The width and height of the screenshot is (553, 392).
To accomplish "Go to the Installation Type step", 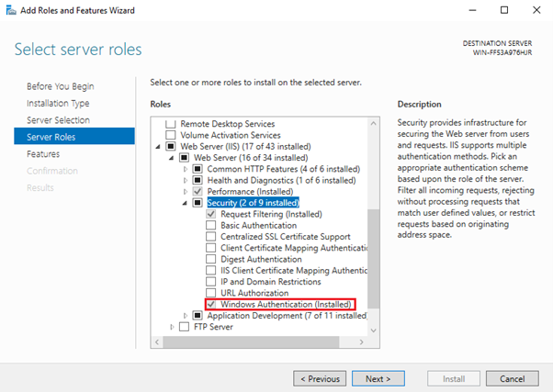I will click(x=58, y=104).
